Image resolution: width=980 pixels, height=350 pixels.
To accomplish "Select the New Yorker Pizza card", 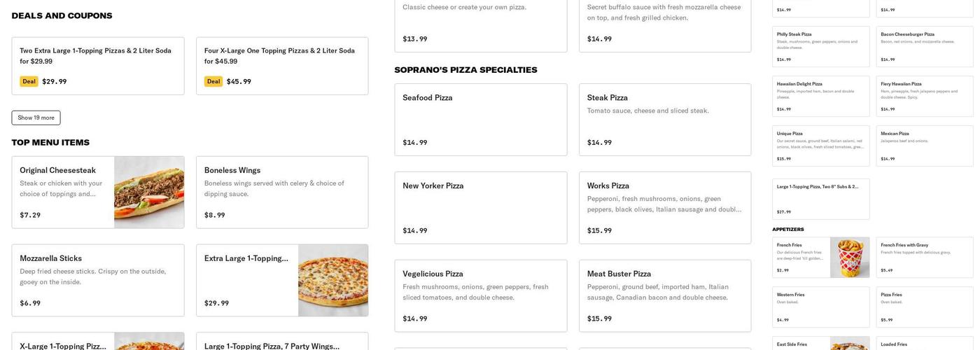I will click(x=481, y=208).
